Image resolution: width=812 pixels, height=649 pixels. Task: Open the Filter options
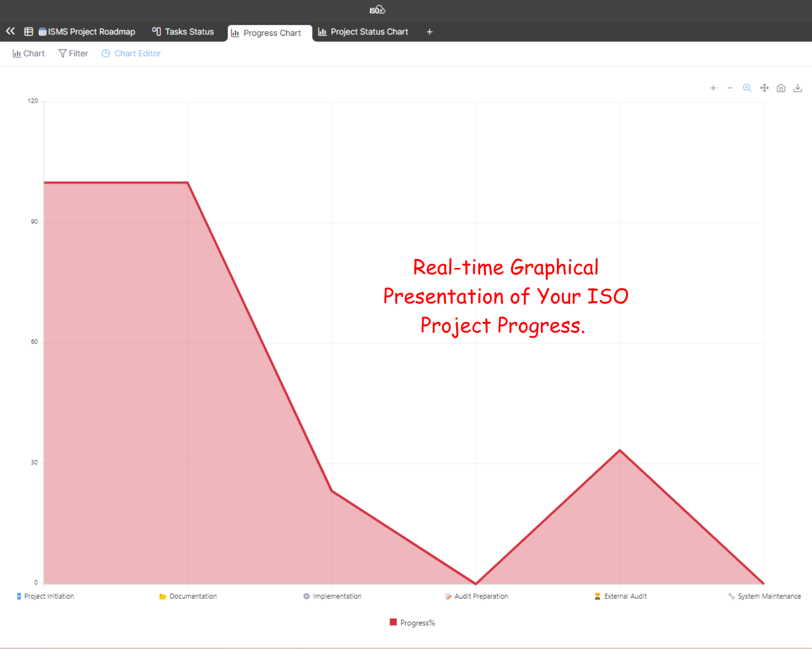pyautogui.click(x=73, y=53)
